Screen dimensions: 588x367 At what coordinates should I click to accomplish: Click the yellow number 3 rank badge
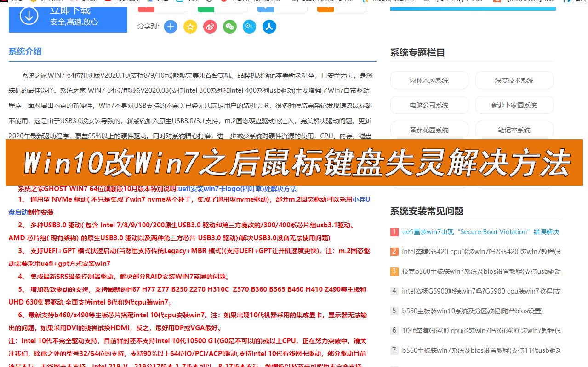tap(394, 271)
